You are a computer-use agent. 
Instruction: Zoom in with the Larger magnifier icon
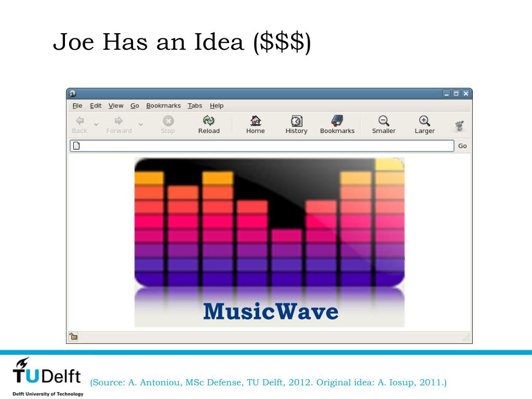tap(424, 121)
